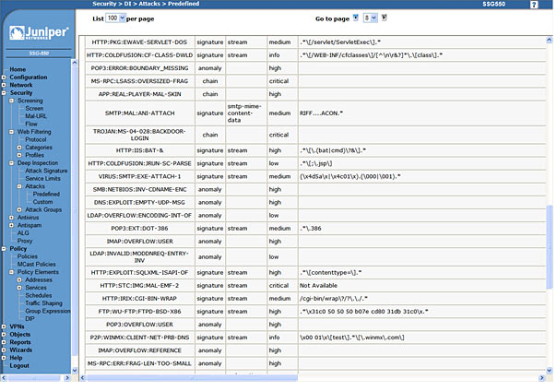Expand the Wizards menu node
This screenshot has height=383, width=554.
point(4,350)
